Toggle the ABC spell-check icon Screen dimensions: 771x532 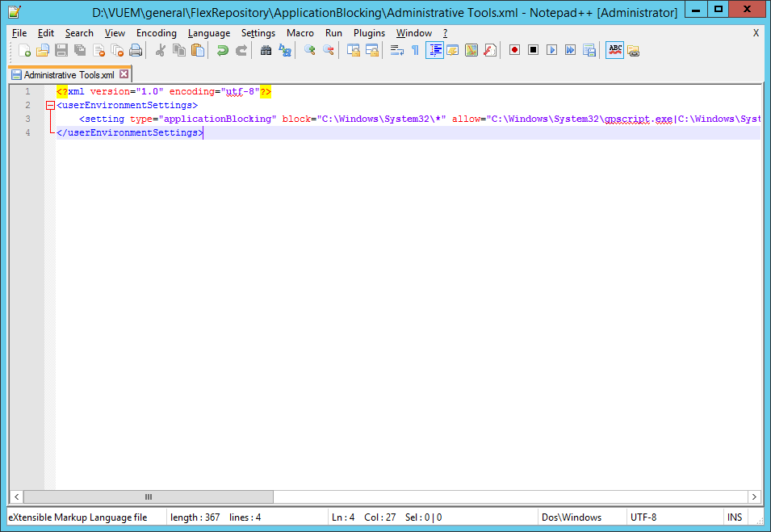point(614,50)
